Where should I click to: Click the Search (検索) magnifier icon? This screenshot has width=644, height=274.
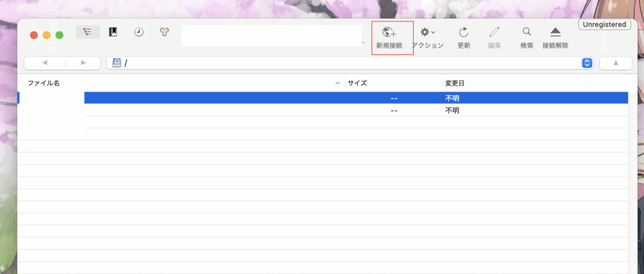pos(526,32)
